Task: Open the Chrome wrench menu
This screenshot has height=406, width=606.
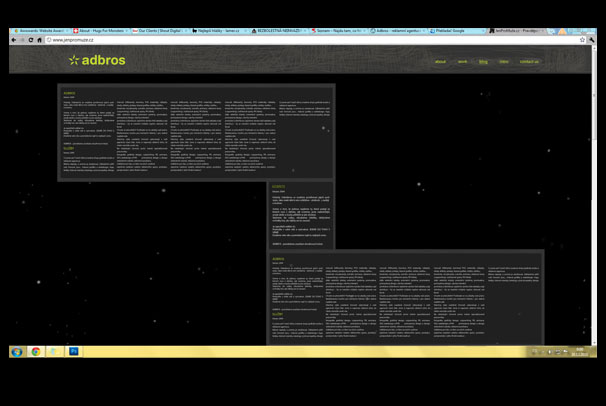Action: click(594, 40)
